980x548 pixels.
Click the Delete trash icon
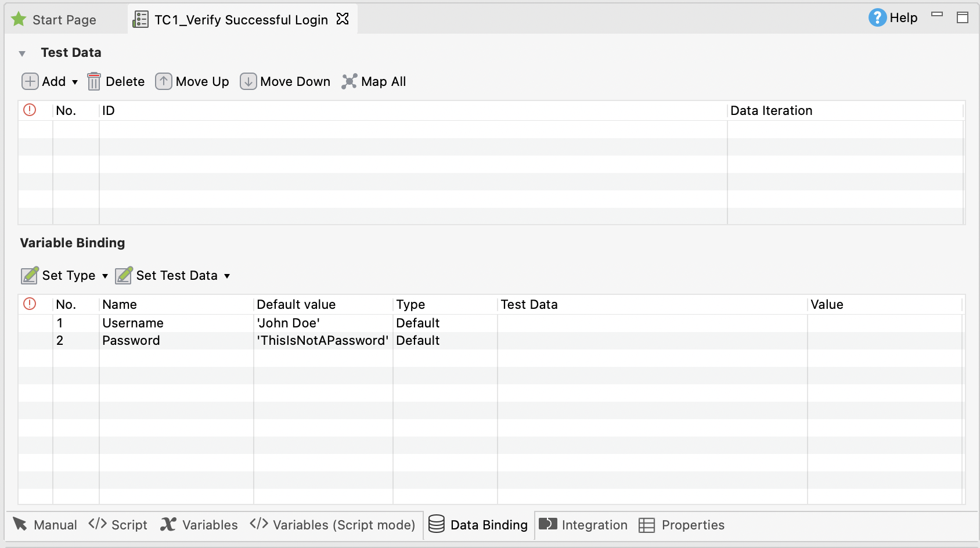pos(94,81)
